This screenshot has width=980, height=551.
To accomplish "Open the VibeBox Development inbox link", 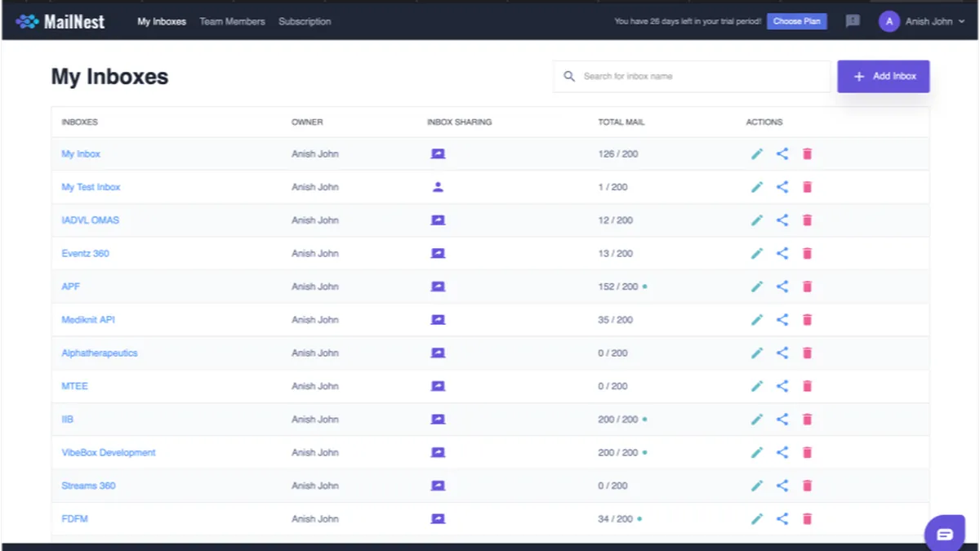I will point(109,452).
